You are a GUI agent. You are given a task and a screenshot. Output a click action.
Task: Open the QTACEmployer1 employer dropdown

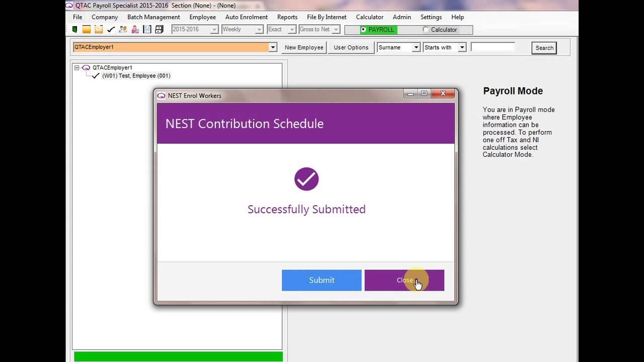[273, 47]
